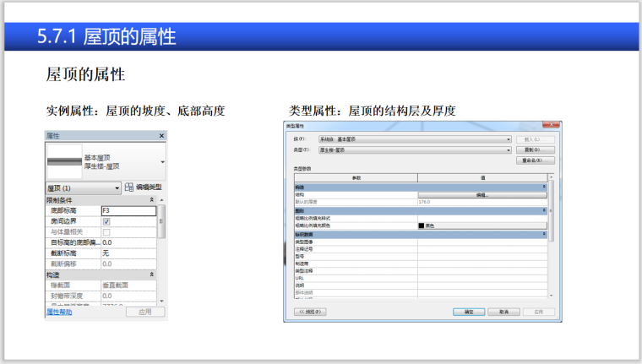Screen dimensions: 642x364
Task: Click the 结构 编辑... button
Action: 481,194
